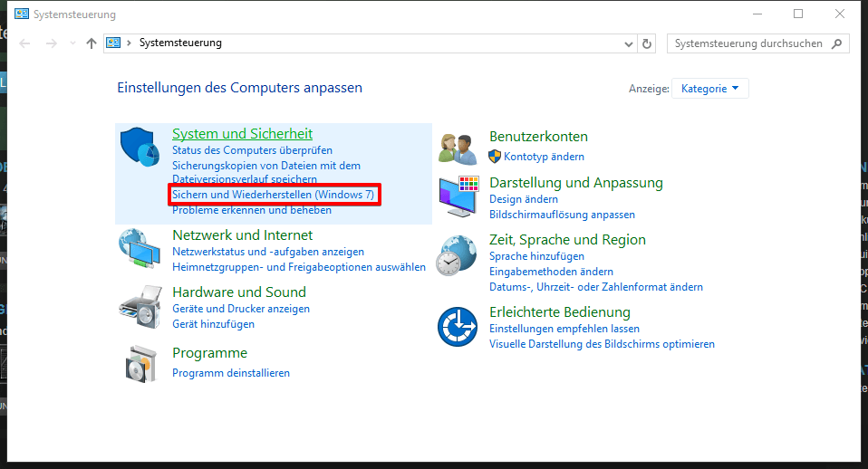Click the Systemsteuerung title bar icon
Viewport: 868px width, 469px height.
pyautogui.click(x=22, y=14)
